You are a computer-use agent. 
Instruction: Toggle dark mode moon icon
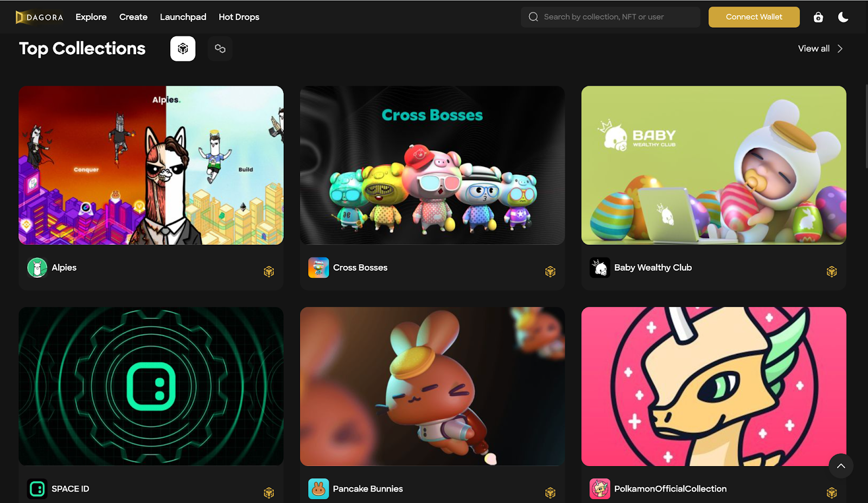point(843,17)
